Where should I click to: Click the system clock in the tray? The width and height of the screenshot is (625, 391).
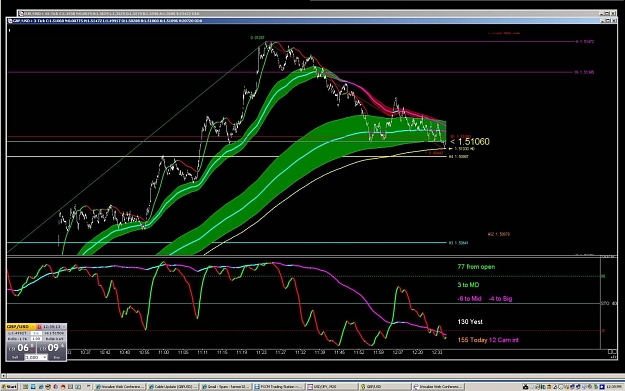(613, 387)
